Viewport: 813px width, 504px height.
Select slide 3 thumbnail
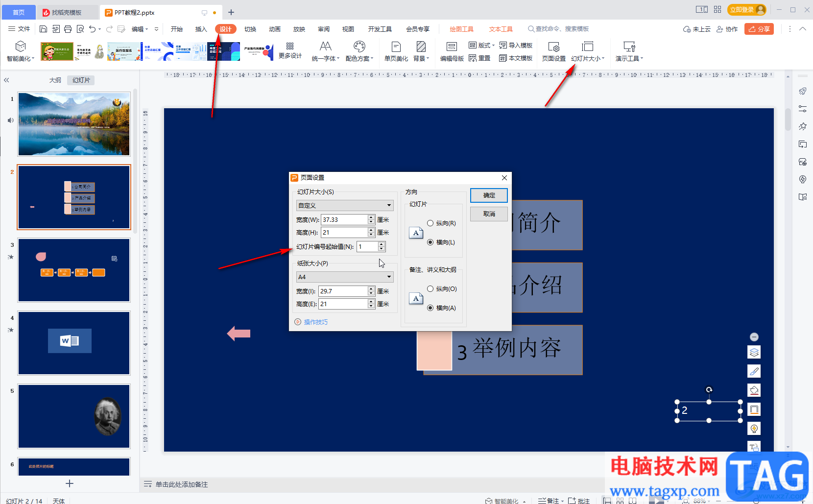[x=74, y=270]
